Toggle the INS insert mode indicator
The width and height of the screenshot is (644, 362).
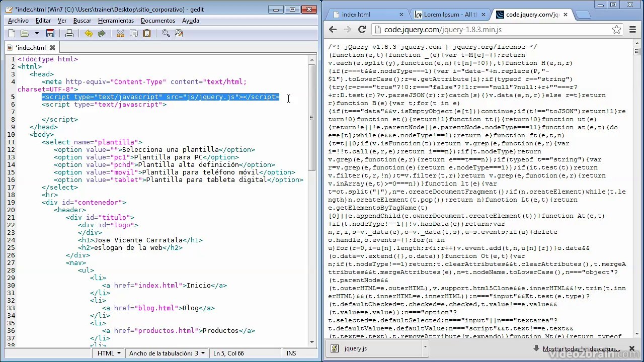pos(291,353)
